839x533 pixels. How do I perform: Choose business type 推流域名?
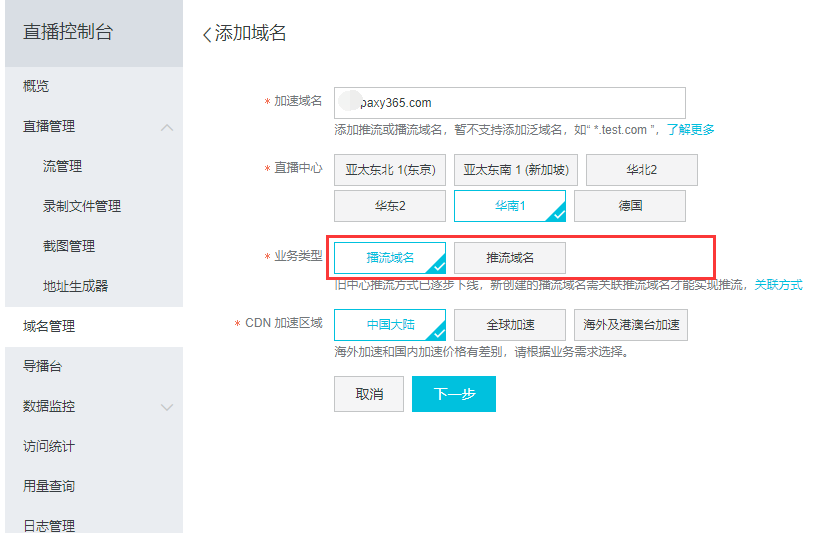[x=510, y=258]
